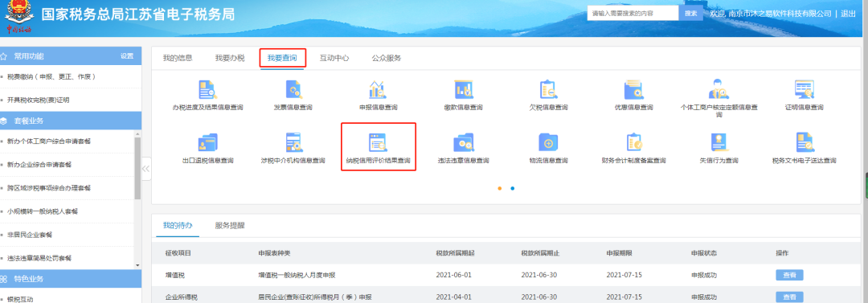Open the 欠税信息查询 icon
868x303 pixels.
tap(548, 89)
